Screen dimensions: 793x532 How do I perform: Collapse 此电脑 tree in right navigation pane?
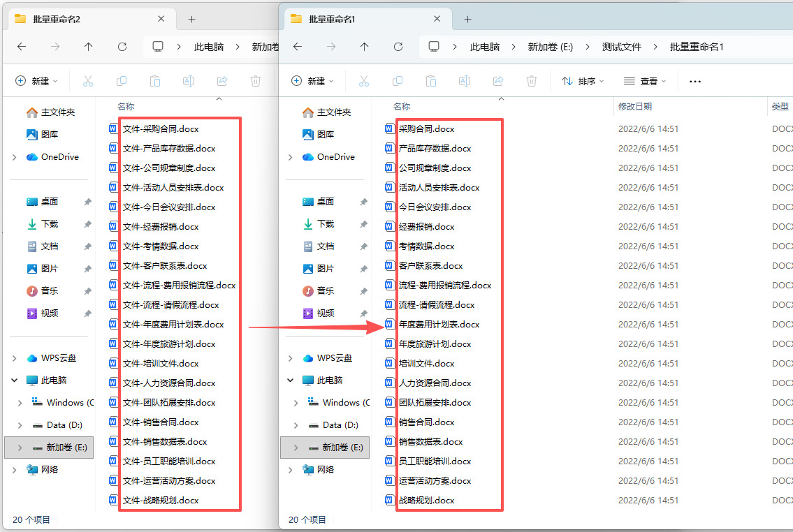pos(290,380)
